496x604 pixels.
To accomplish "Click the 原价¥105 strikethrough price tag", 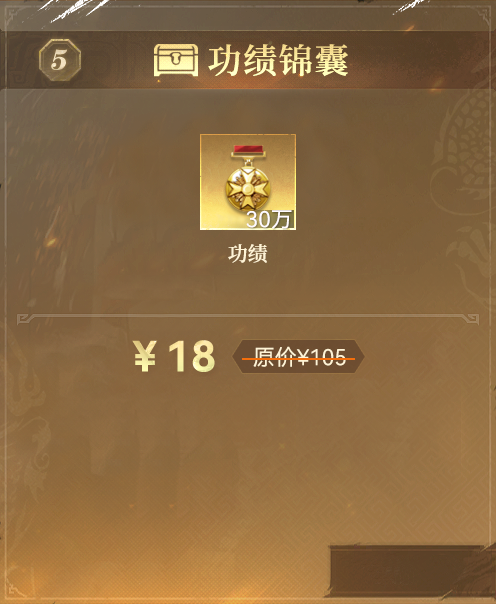I will click(x=298, y=357).
